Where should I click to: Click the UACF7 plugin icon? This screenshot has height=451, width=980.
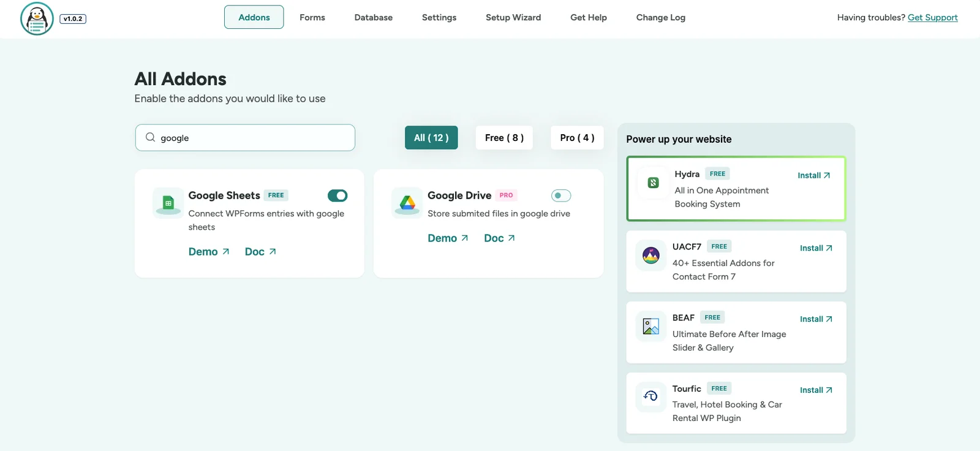pyautogui.click(x=650, y=255)
